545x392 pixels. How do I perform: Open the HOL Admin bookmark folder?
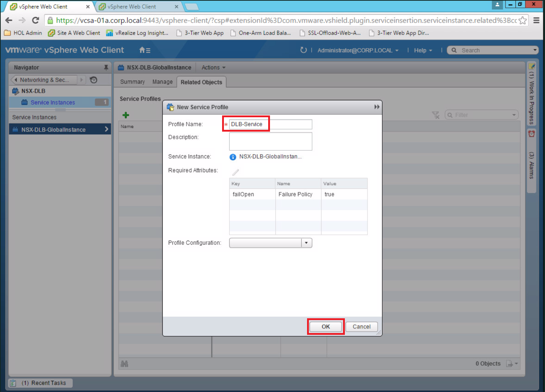pyautogui.click(x=23, y=33)
